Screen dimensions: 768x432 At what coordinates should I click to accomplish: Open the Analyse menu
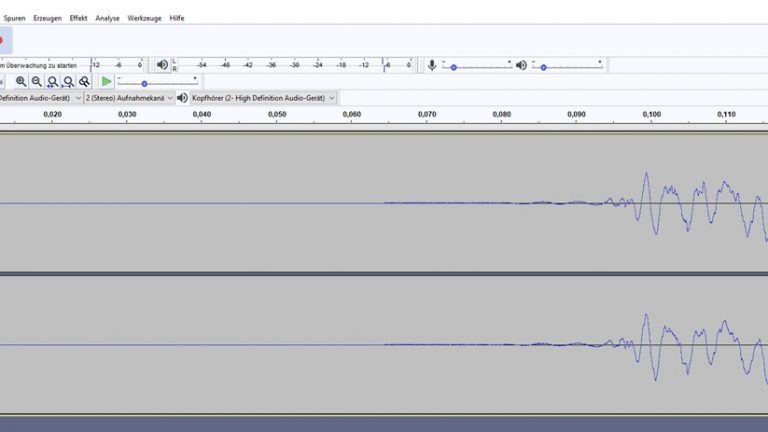pyautogui.click(x=107, y=18)
